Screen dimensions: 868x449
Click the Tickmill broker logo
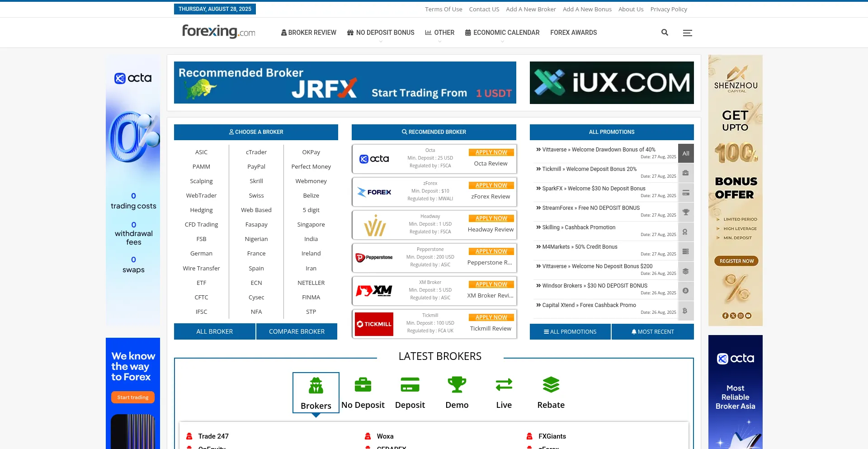coord(374,324)
